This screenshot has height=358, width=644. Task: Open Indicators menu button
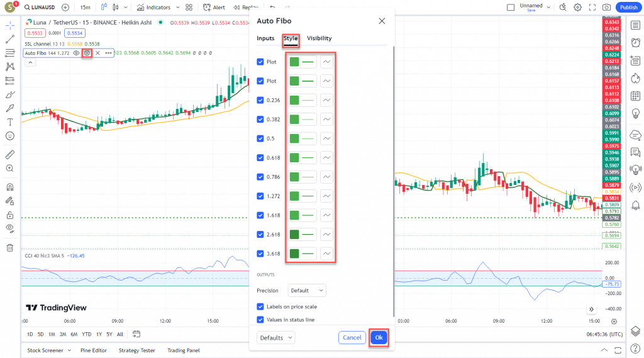[153, 8]
